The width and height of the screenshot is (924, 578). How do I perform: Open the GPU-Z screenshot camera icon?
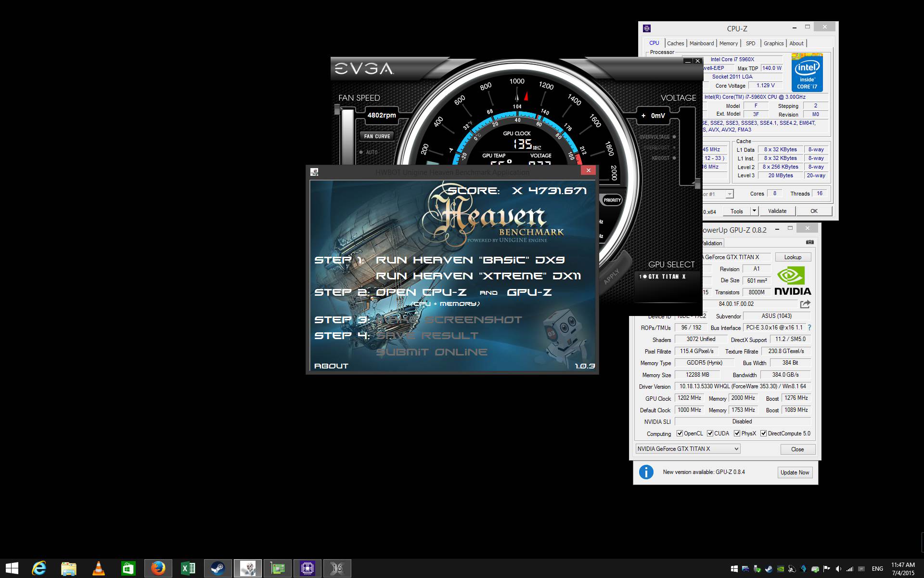810,242
